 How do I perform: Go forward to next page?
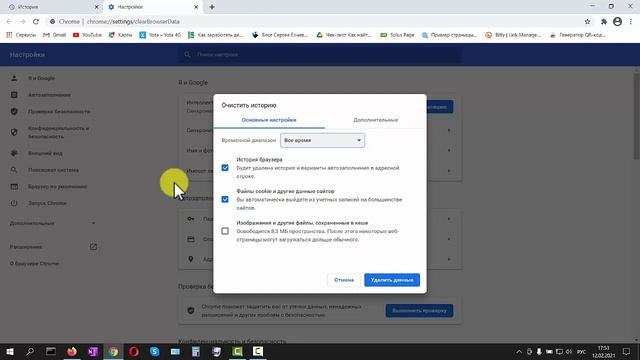click(x=22, y=22)
